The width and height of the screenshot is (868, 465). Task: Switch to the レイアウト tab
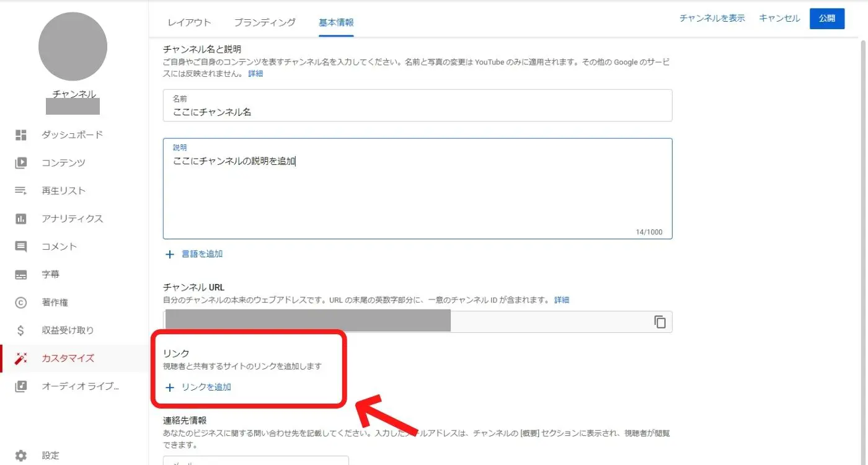point(189,22)
